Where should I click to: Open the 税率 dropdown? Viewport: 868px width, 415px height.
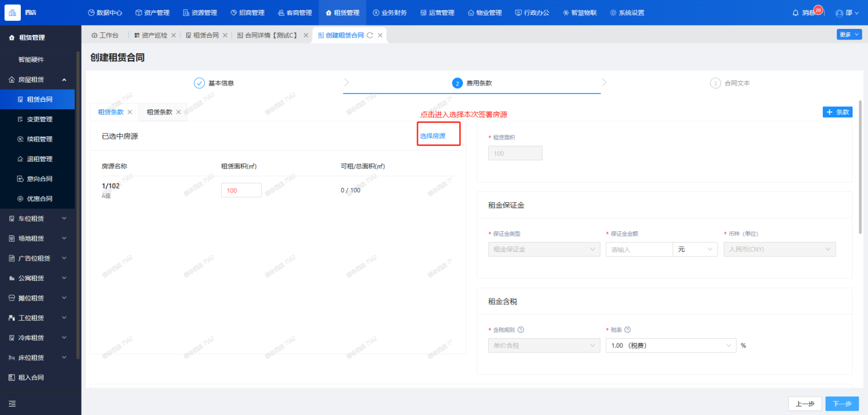(670, 346)
